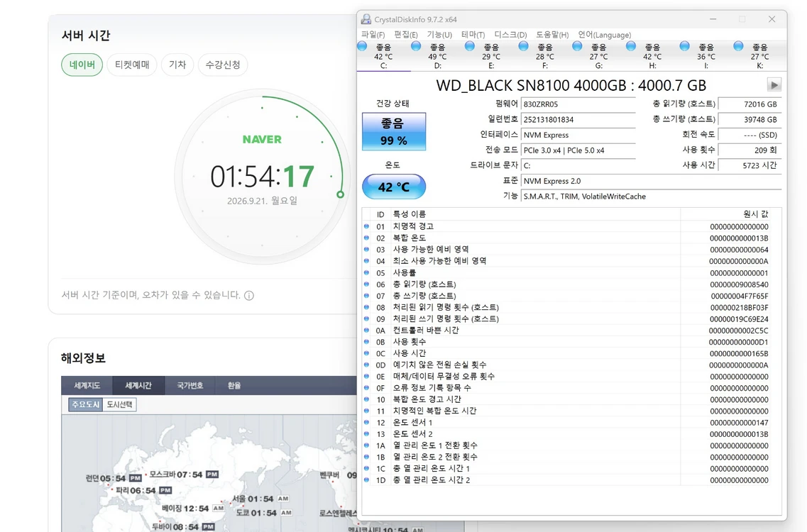Image resolution: width=807 pixels, height=532 pixels.
Task: Click the transfer mode field PCIe 3.0 x4
Action: point(578,150)
